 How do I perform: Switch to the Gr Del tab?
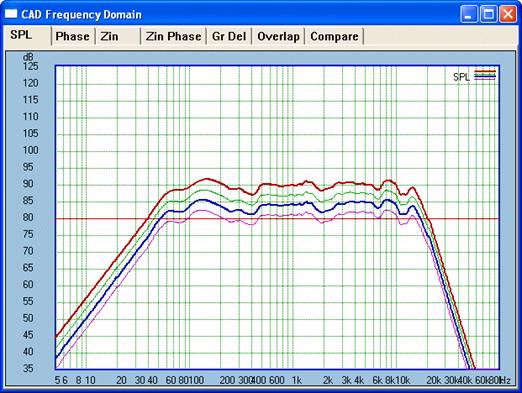click(x=229, y=36)
